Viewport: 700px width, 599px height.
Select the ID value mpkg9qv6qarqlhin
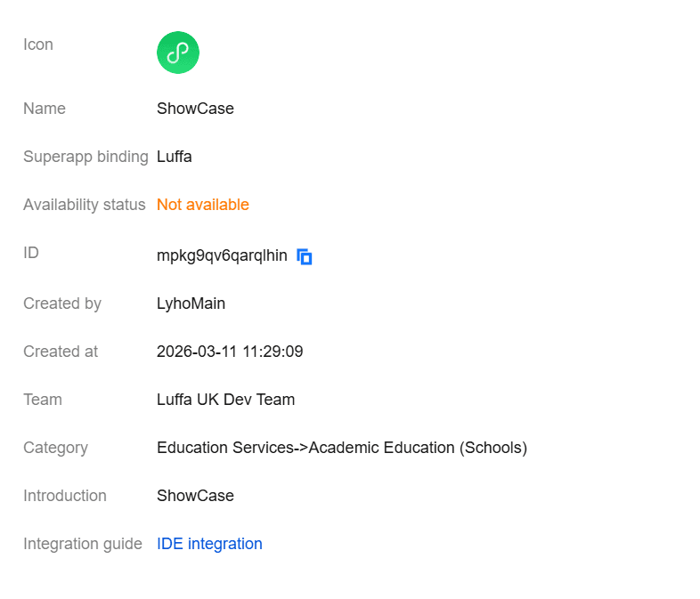tap(222, 256)
